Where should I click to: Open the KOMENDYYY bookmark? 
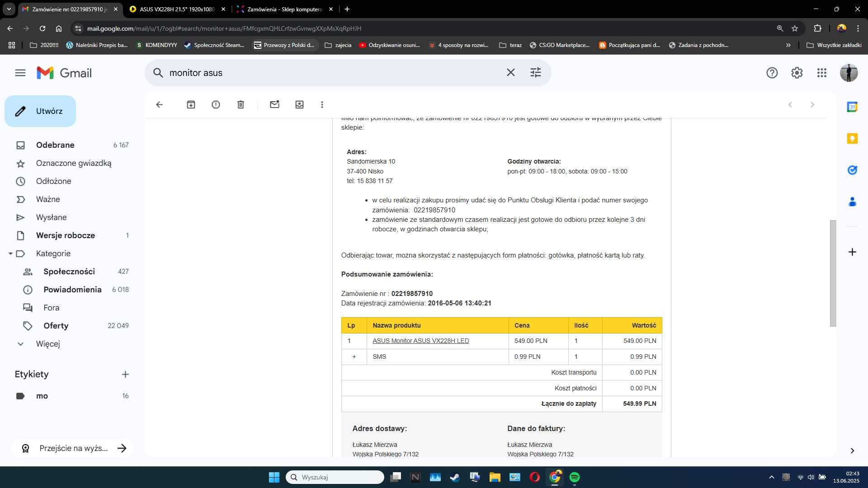pyautogui.click(x=156, y=45)
